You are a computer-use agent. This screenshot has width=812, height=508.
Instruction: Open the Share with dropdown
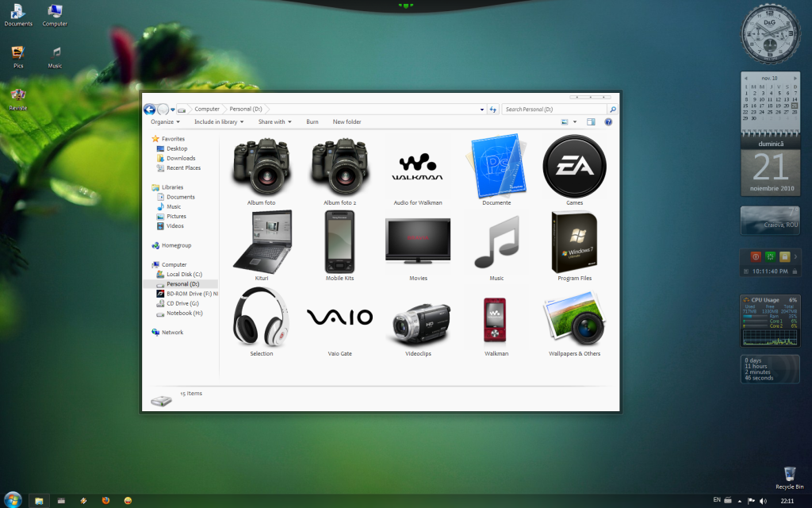coord(274,121)
